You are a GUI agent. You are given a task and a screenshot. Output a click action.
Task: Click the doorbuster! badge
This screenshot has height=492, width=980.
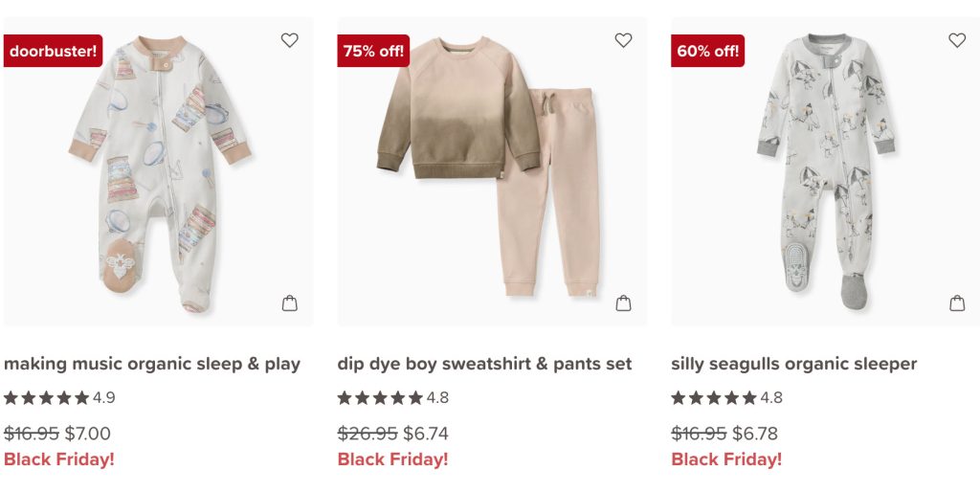(54, 51)
